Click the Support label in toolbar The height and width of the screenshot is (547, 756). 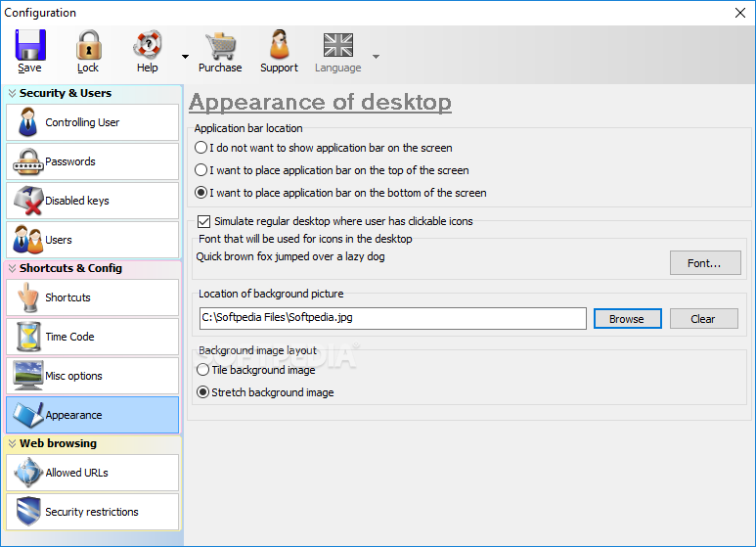279,68
